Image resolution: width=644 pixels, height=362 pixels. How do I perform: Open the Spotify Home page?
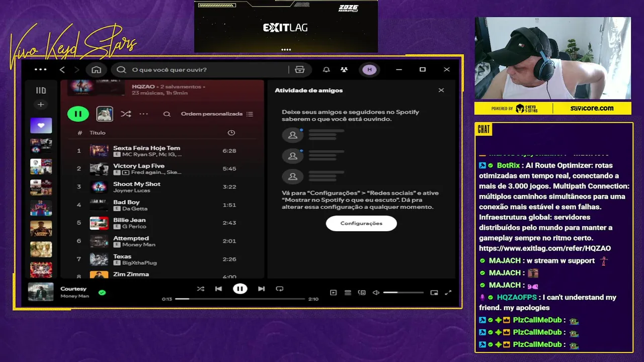(97, 69)
